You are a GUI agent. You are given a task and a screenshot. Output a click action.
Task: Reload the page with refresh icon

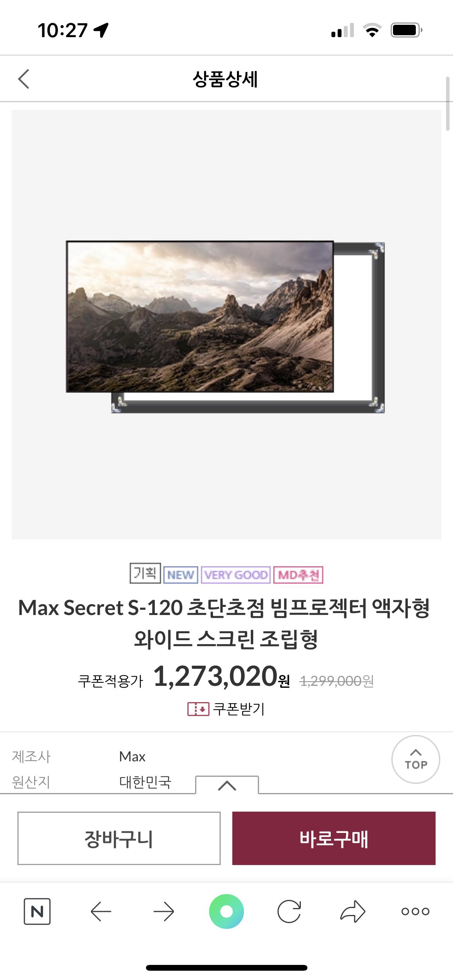pos(289,911)
